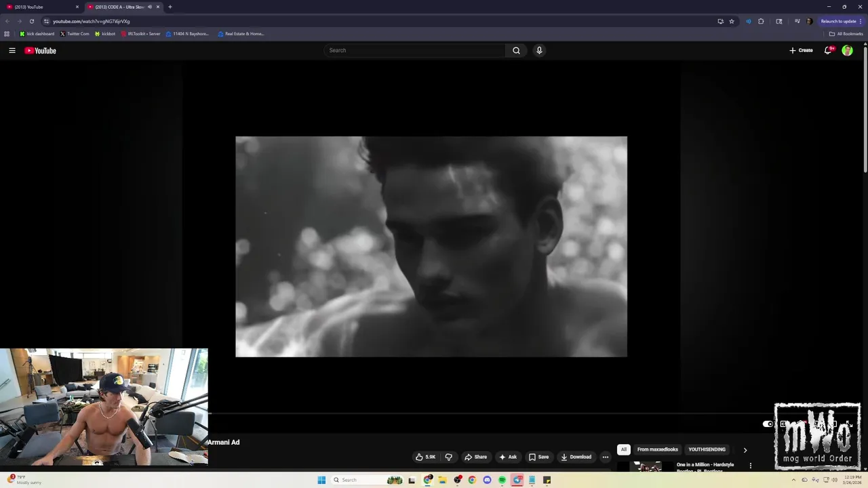Share the video
This screenshot has height=488, width=868.
[x=475, y=457]
